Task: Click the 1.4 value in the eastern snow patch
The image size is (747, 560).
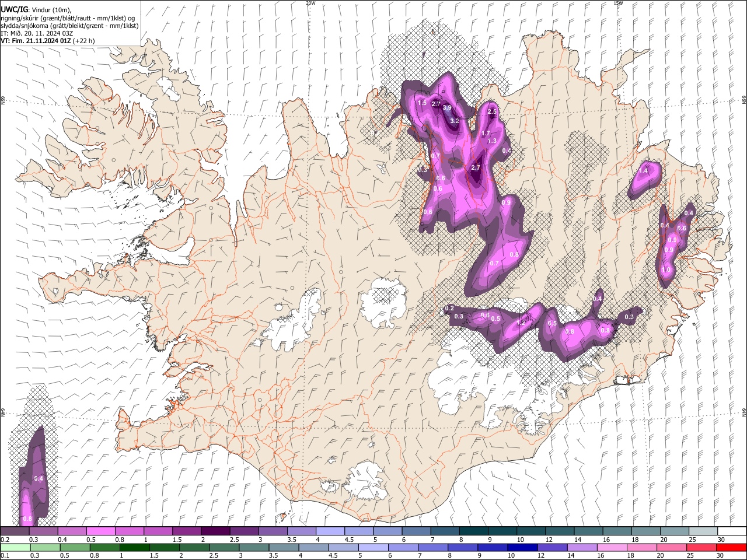Action: click(x=644, y=170)
